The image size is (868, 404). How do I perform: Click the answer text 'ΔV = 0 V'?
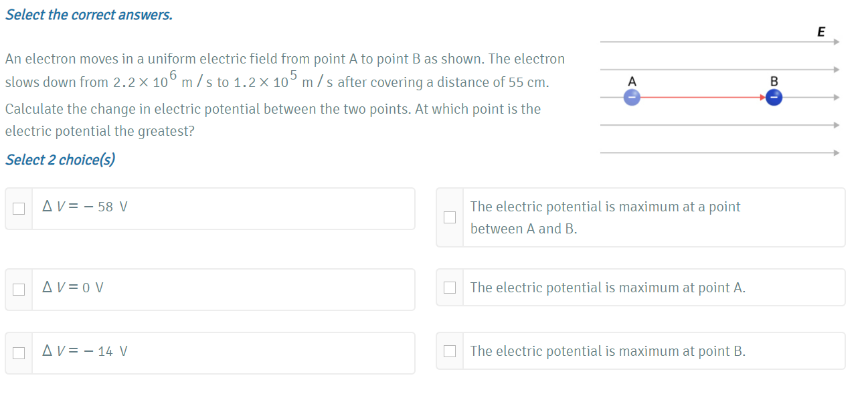(x=73, y=288)
